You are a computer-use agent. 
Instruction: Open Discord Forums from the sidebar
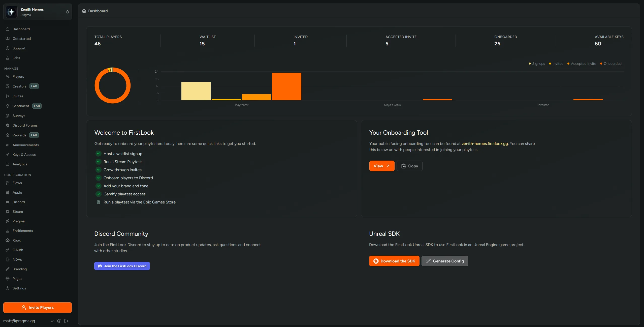coord(25,125)
